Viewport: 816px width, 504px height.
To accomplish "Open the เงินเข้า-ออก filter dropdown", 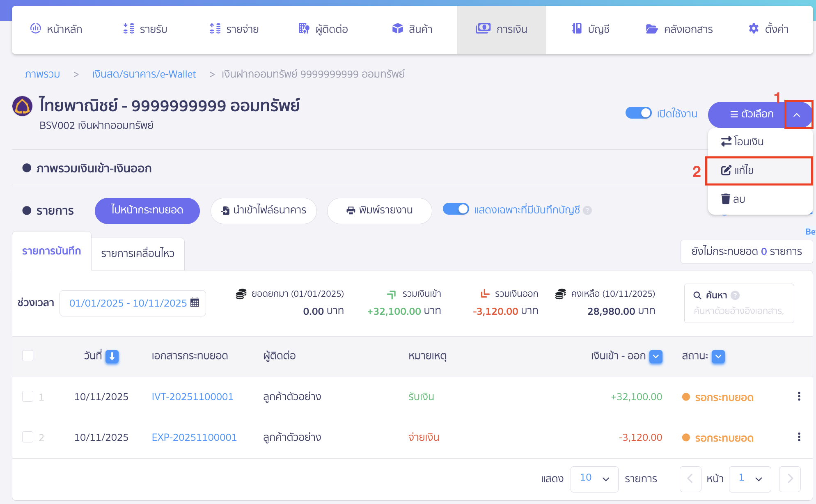I will pos(656,357).
